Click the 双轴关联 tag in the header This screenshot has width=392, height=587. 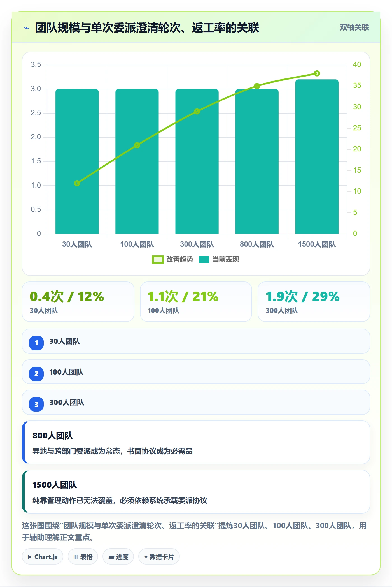point(354,27)
